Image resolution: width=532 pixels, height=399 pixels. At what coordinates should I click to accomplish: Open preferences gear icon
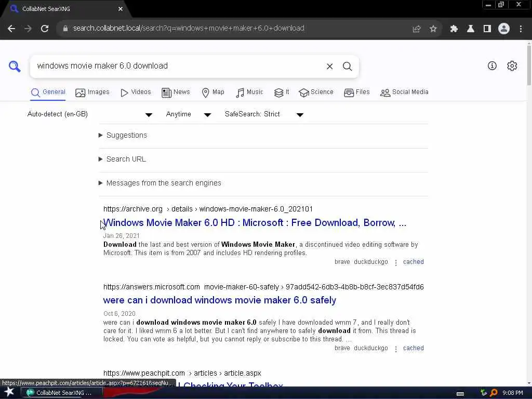(512, 66)
